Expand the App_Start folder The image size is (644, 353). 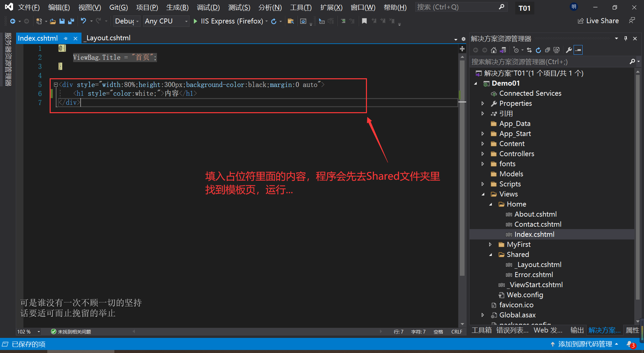click(x=483, y=134)
